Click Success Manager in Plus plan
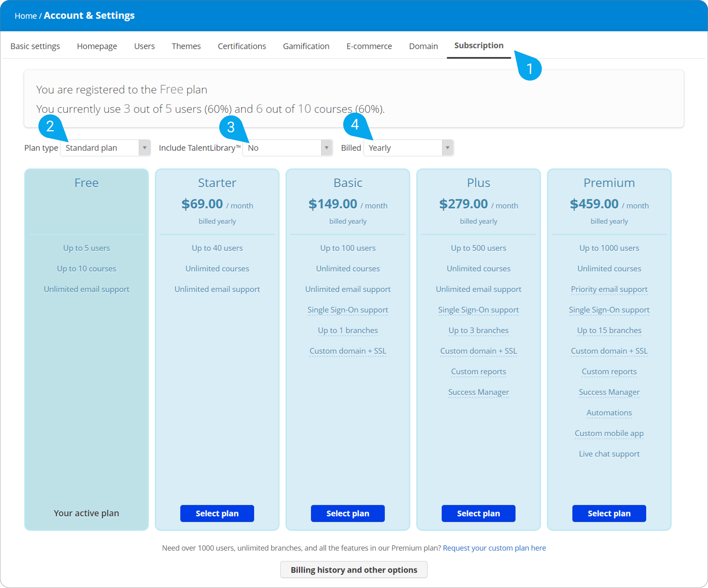Screen dimensions: 708x588 coord(478,392)
